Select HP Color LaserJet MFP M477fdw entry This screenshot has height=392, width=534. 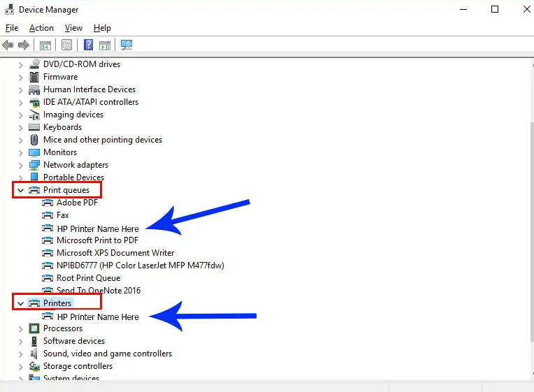point(140,266)
